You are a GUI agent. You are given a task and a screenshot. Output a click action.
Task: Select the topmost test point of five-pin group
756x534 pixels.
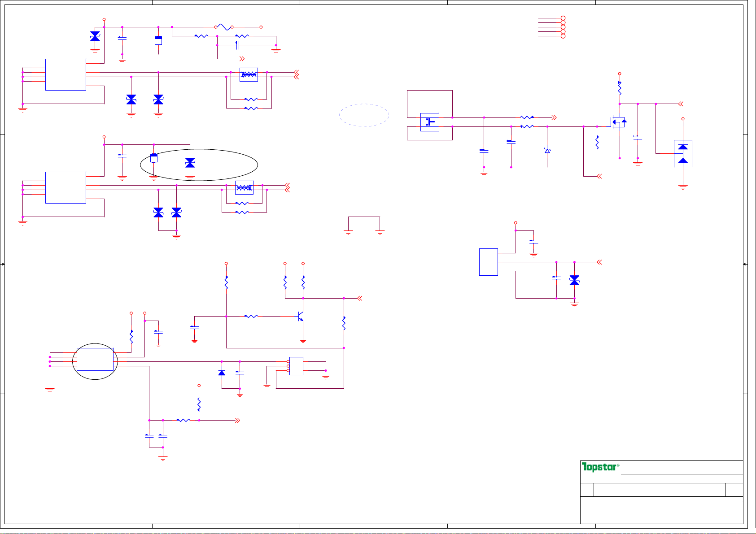563,18
